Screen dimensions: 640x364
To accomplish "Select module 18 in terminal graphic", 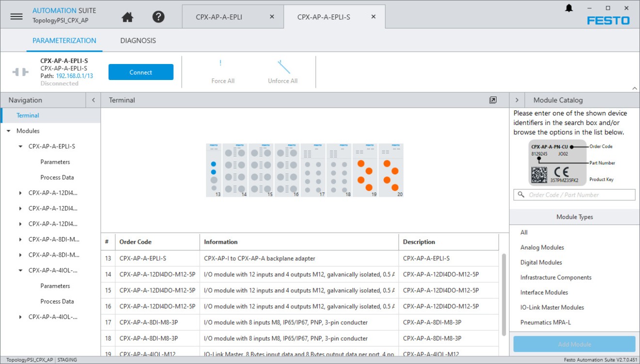I will click(339, 170).
